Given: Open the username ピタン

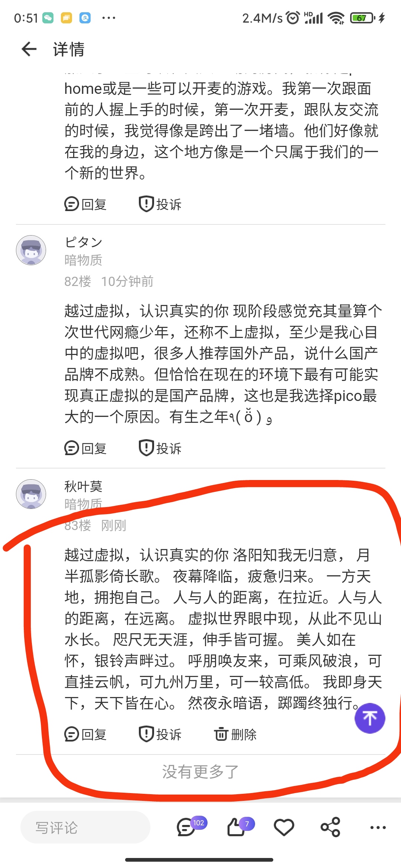Looking at the screenshot, I should pos(83,242).
